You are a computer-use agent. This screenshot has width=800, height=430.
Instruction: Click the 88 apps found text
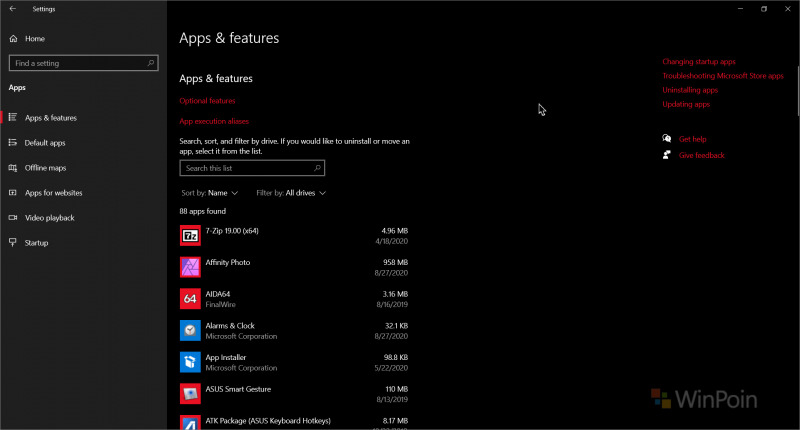(x=203, y=211)
